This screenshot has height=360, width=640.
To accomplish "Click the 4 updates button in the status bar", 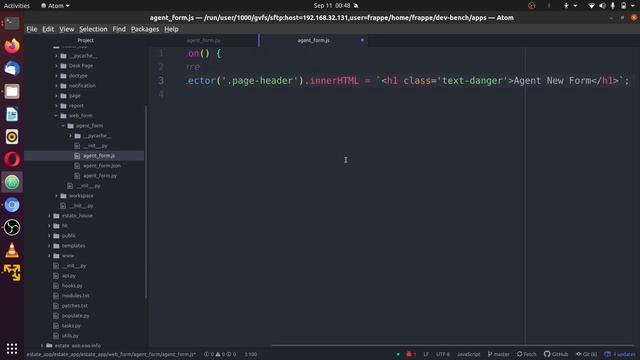I will tap(620, 354).
